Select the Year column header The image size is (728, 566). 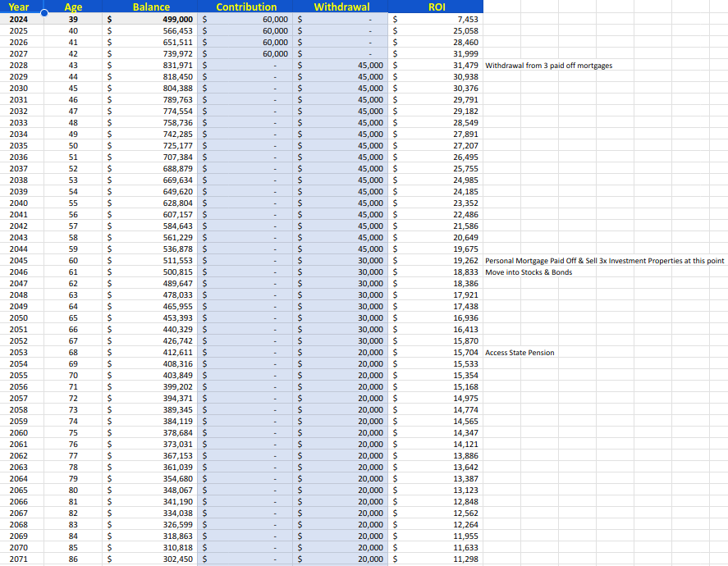(x=22, y=7)
